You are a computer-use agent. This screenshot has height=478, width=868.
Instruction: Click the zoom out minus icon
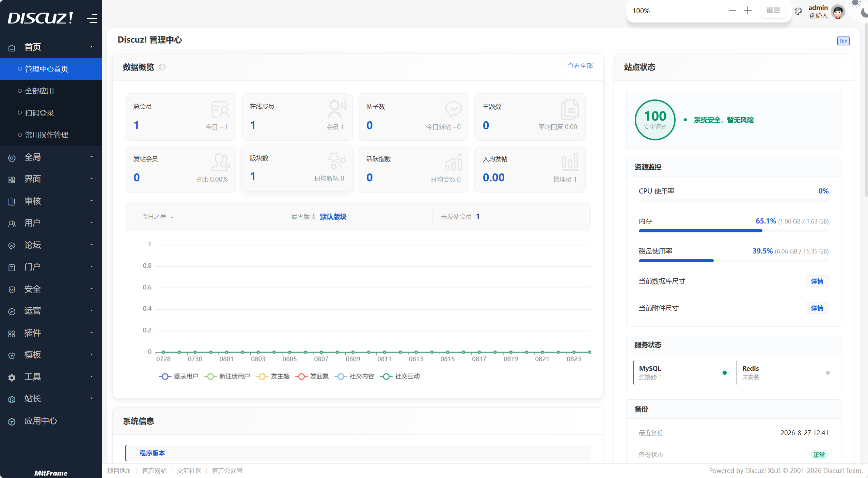732,11
